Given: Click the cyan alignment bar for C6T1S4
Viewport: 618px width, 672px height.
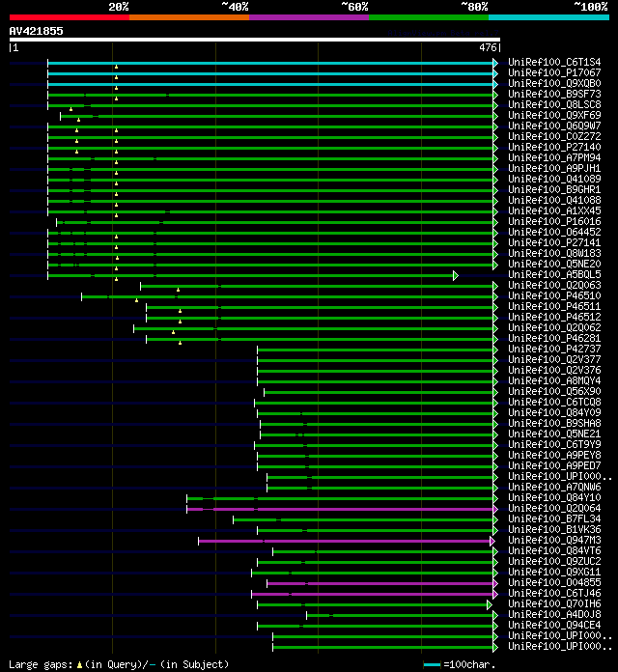Looking at the screenshot, I should point(270,63).
